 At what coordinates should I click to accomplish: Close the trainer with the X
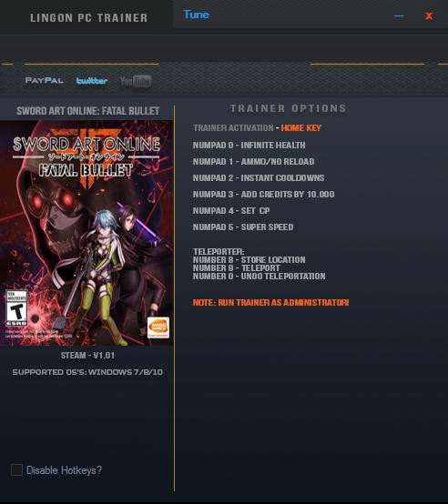coord(428,15)
